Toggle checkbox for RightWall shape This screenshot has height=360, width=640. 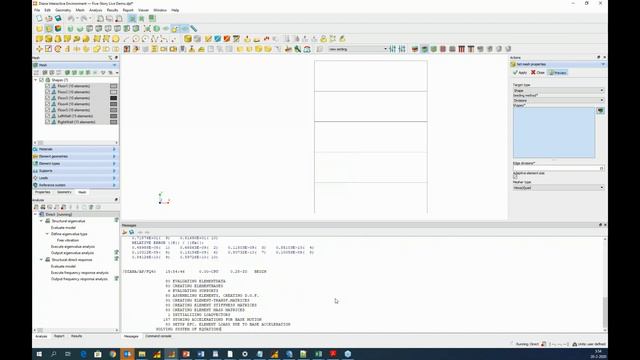tap(47, 122)
